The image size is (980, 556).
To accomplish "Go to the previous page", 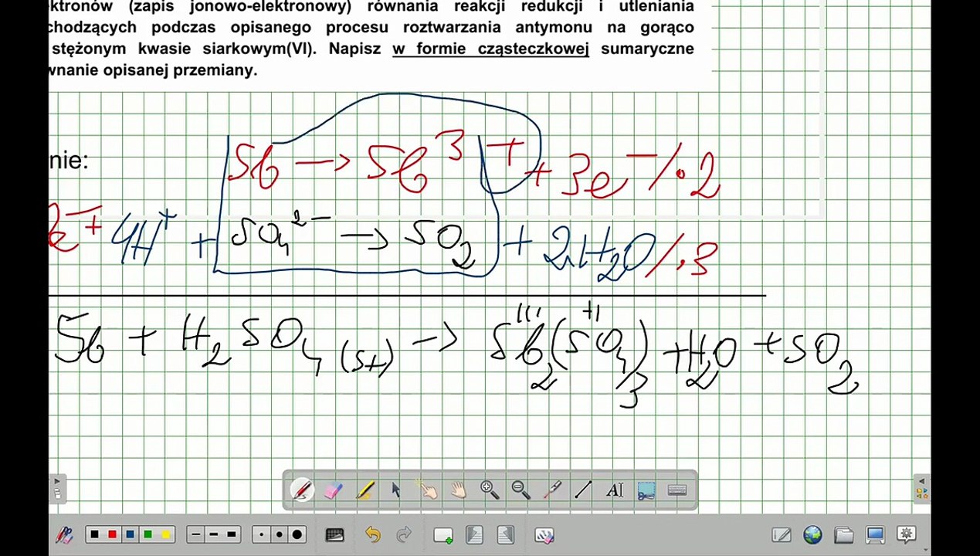I will (x=474, y=534).
